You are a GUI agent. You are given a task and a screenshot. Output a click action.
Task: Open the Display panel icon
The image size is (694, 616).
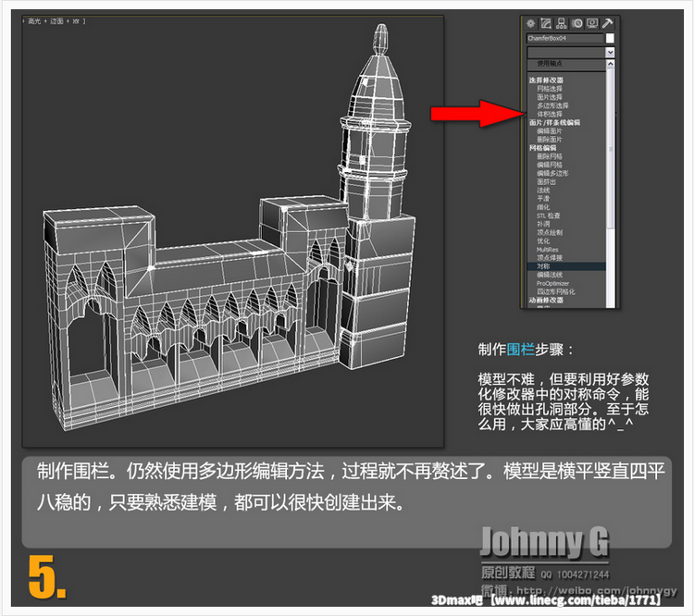point(592,23)
